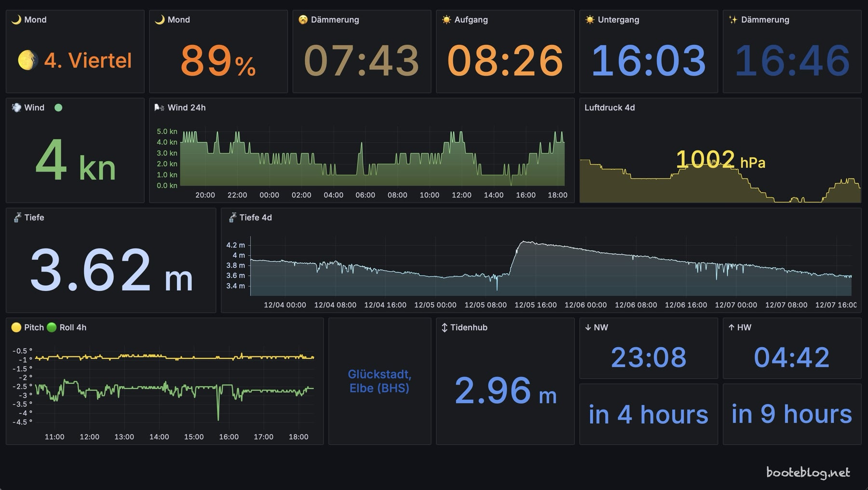Viewport: 868px width, 490px height.
Task: Visit the booteblog.net watermark link
Action: pos(808,473)
